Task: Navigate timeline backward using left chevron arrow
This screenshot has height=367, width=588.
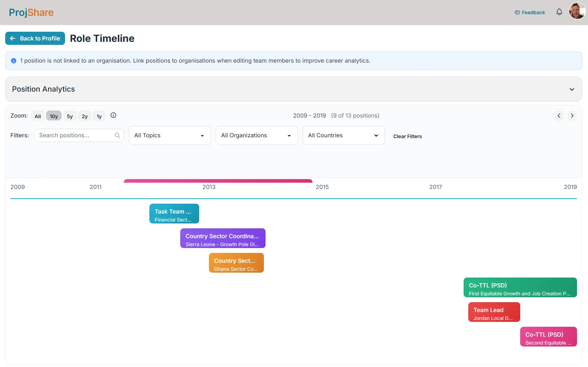Action: point(559,116)
